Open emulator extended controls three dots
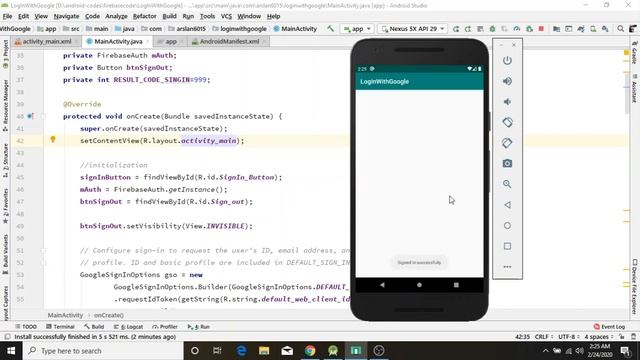Viewport: 640px width, 360px height. (x=507, y=267)
